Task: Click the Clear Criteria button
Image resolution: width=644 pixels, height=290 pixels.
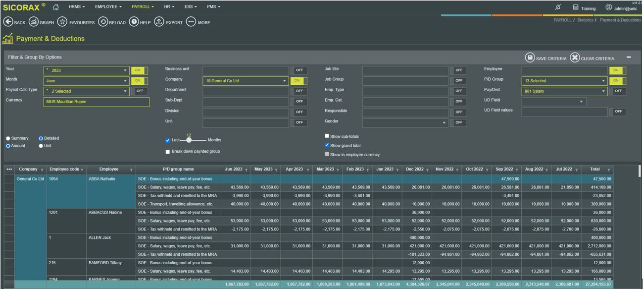Action: [x=593, y=58]
